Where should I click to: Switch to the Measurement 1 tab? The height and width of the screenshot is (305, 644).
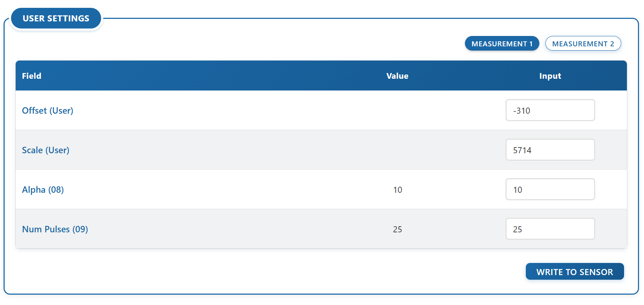click(x=502, y=43)
